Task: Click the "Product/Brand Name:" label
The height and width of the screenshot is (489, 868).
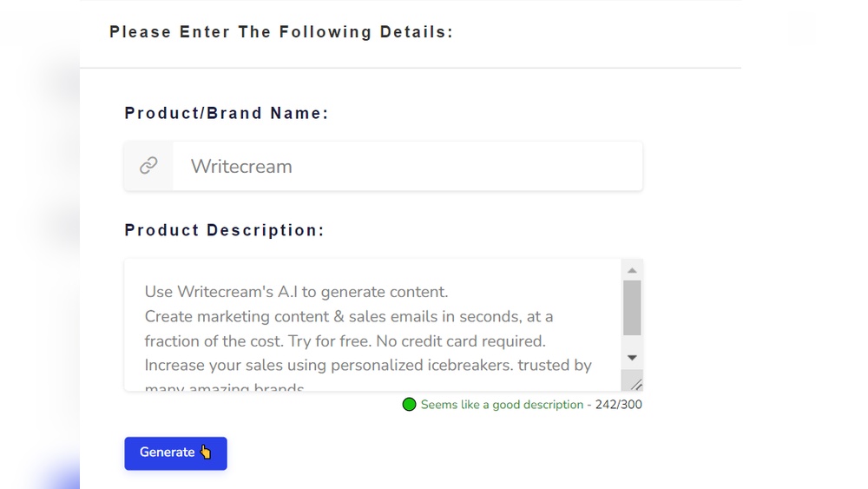Action: [227, 113]
